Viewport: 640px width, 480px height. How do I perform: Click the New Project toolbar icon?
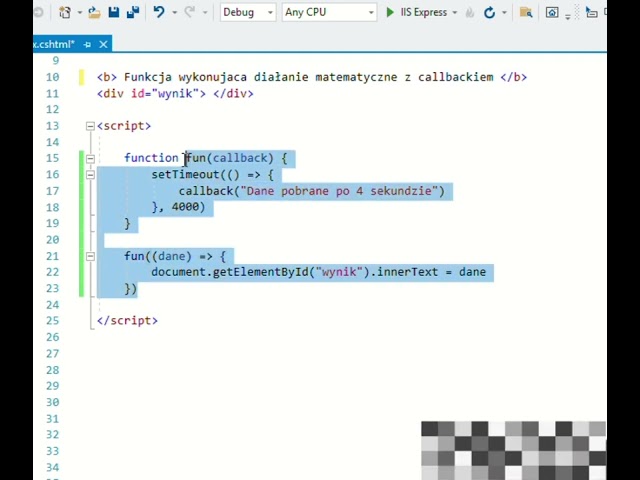(x=65, y=13)
